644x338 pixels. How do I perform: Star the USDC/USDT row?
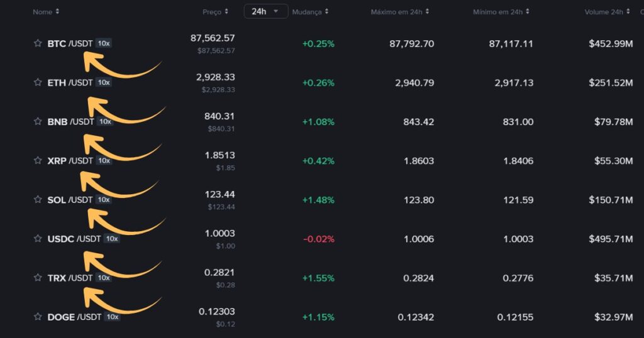[38, 239]
